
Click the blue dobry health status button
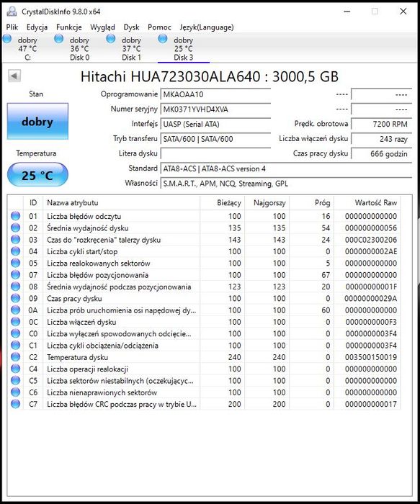[37, 122]
